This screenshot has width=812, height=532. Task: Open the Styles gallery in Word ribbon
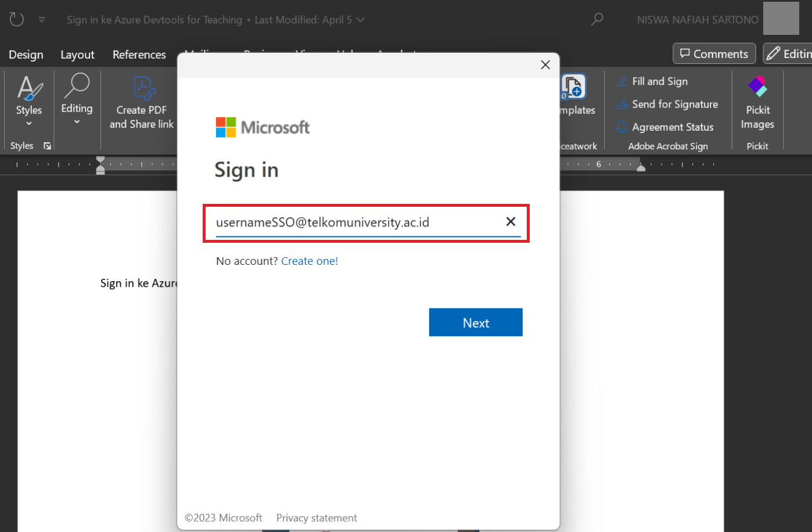click(x=29, y=101)
